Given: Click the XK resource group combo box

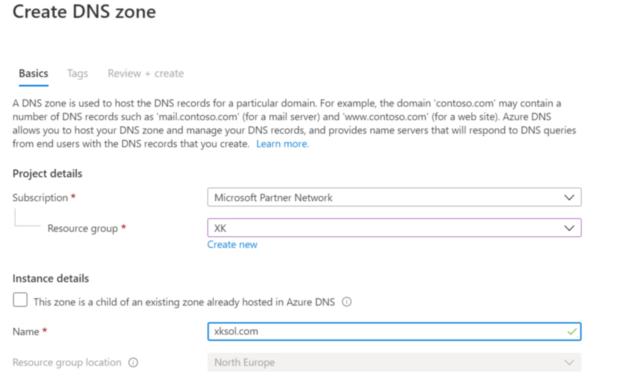Looking at the screenshot, I should tap(394, 228).
